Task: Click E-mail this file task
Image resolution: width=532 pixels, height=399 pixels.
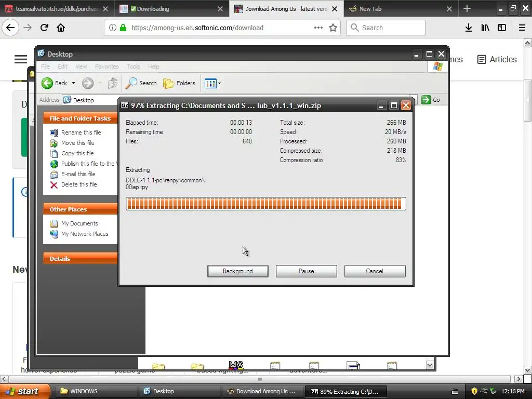Action: click(x=73, y=174)
